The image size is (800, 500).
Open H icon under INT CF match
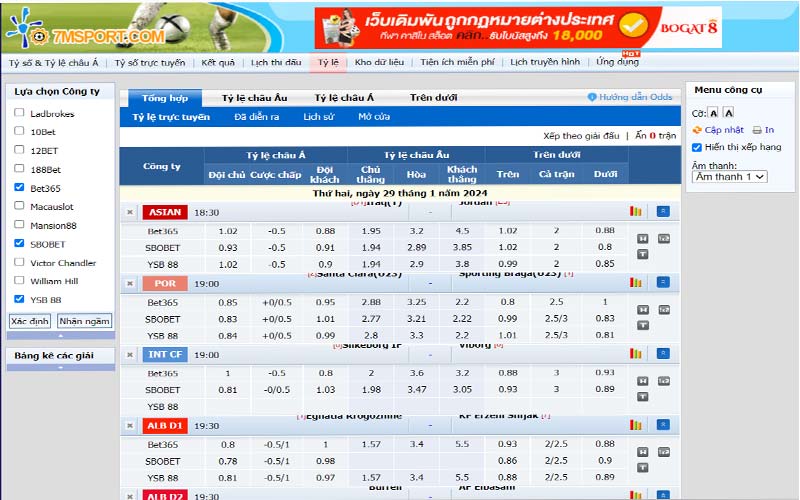[x=642, y=381]
